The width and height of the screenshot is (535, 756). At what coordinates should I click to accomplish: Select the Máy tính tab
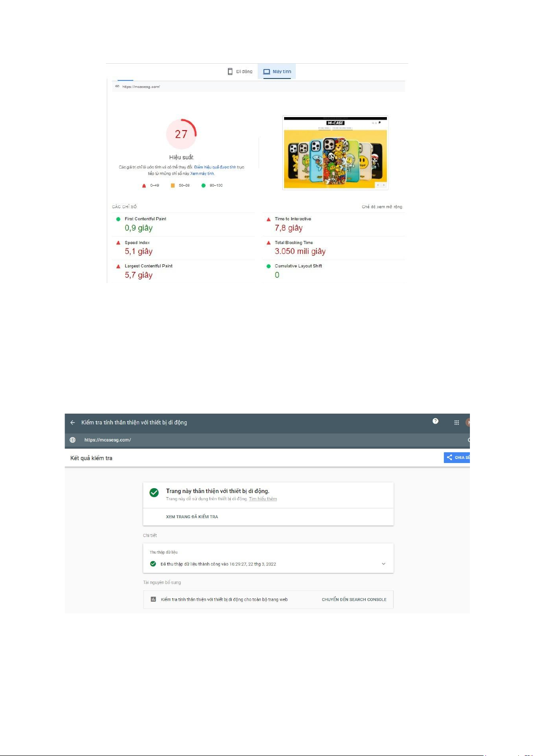coord(277,72)
